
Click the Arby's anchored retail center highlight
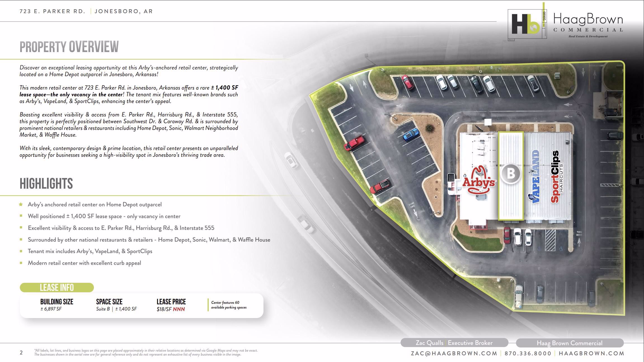click(95, 204)
